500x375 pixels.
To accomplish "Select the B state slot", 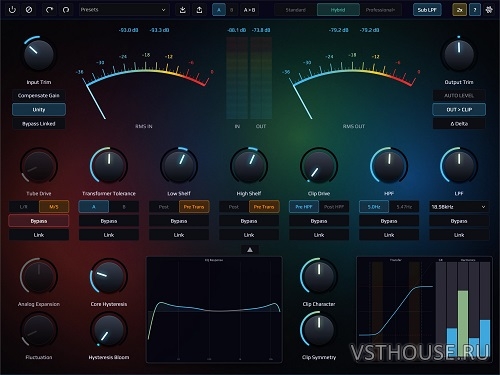I will 232,10.
